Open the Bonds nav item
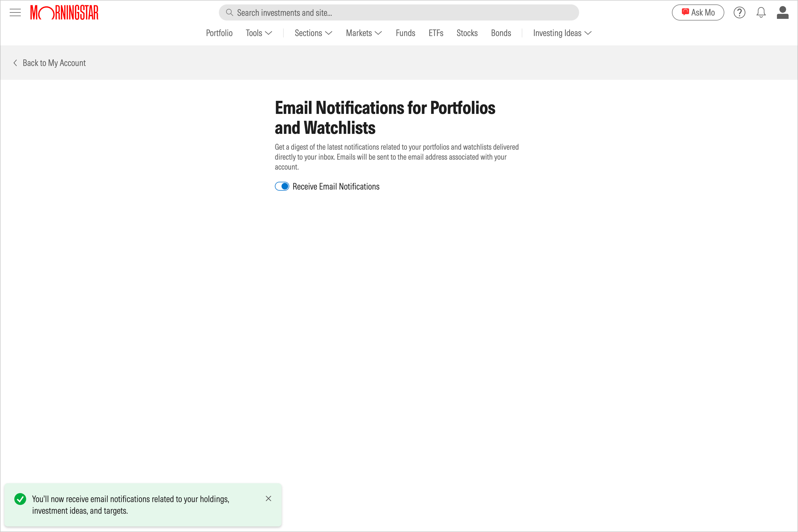 pyautogui.click(x=501, y=33)
